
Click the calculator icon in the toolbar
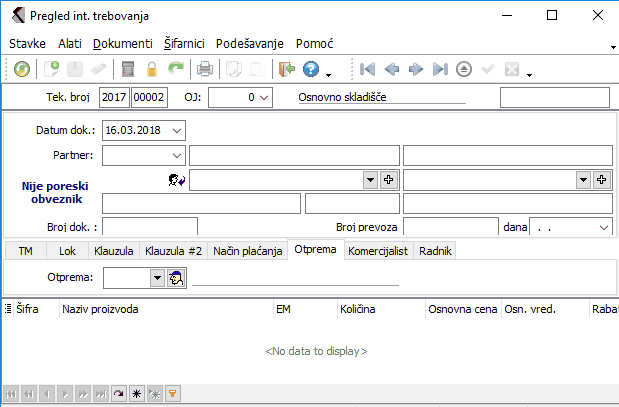(128, 69)
